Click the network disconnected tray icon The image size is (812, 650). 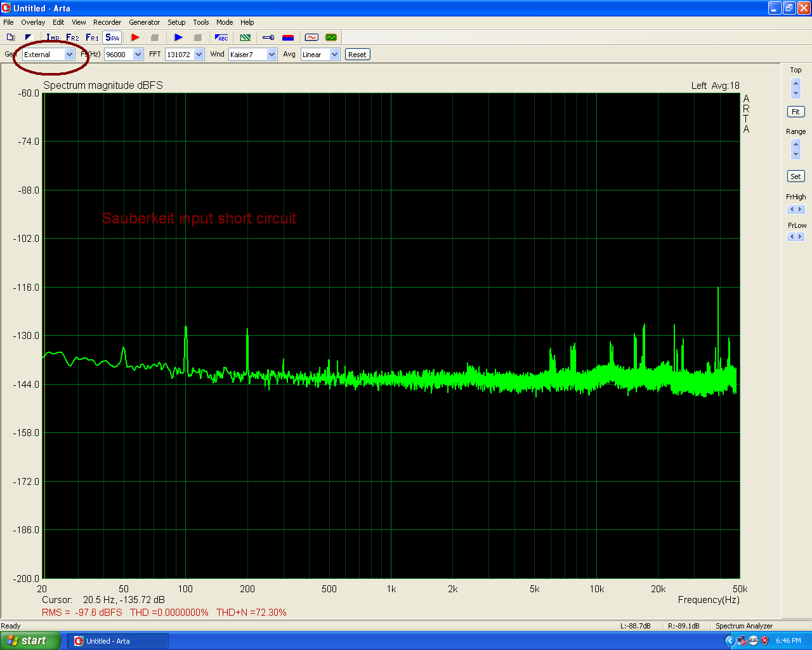[742, 641]
